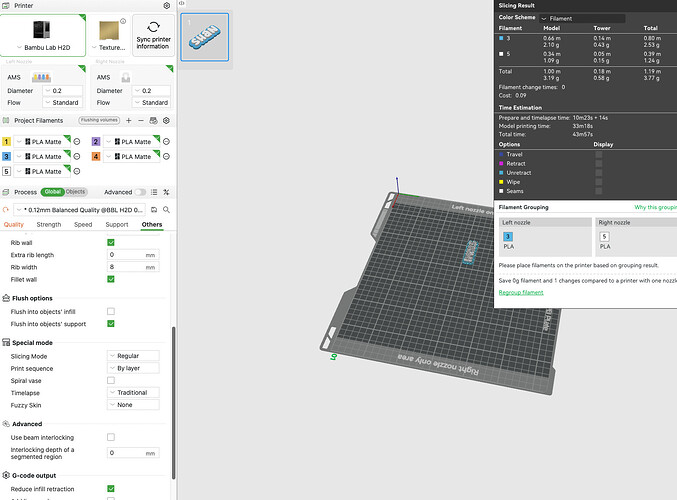Switch to Support tab
677x500 pixels.
pyautogui.click(x=117, y=225)
